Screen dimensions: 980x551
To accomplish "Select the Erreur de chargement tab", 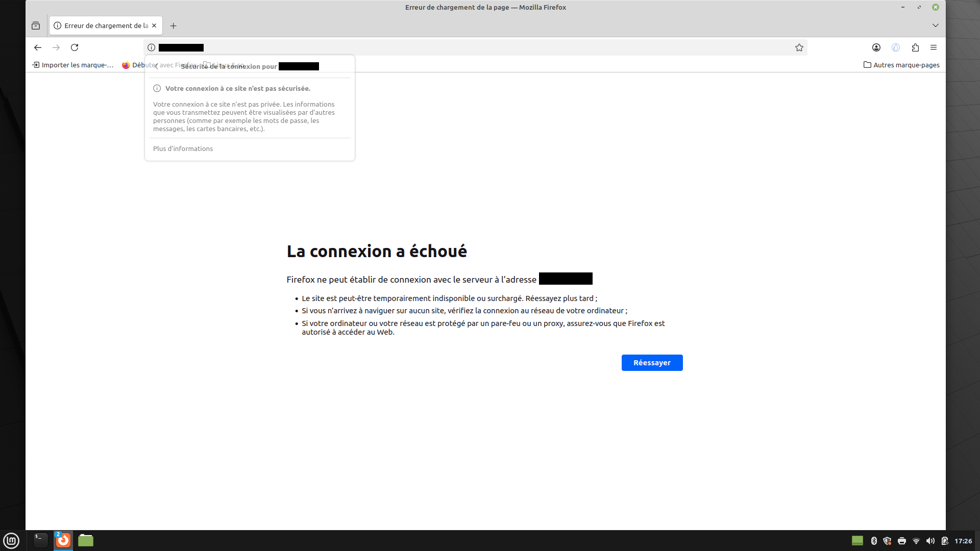I will (x=102, y=26).
